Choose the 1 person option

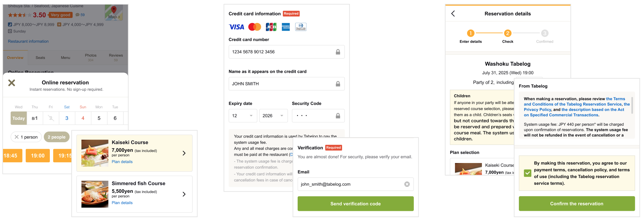[x=26, y=137]
